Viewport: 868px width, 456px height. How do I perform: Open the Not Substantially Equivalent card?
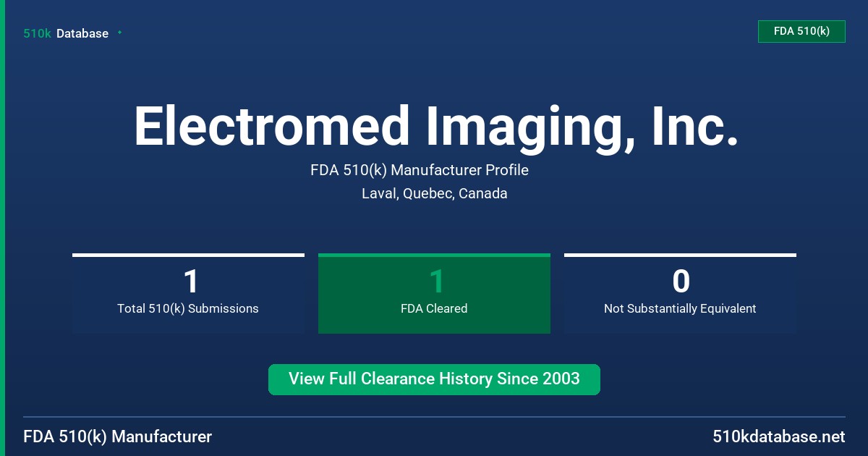pos(680,293)
